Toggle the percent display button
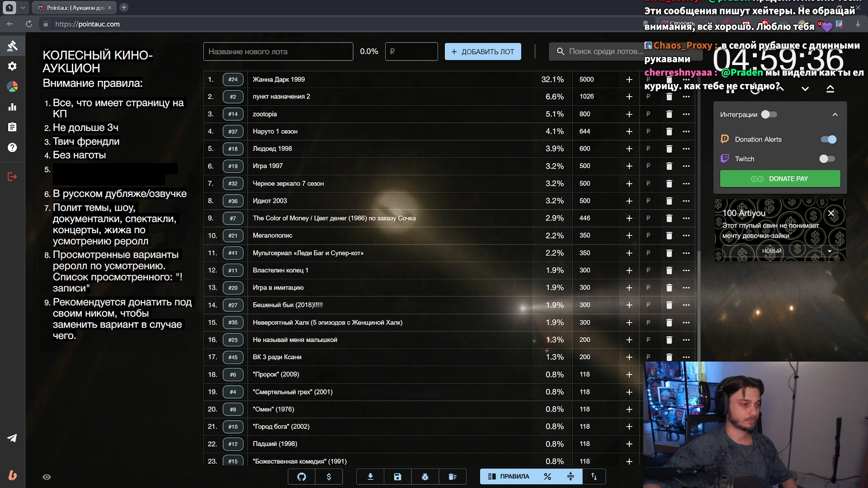 click(x=547, y=477)
